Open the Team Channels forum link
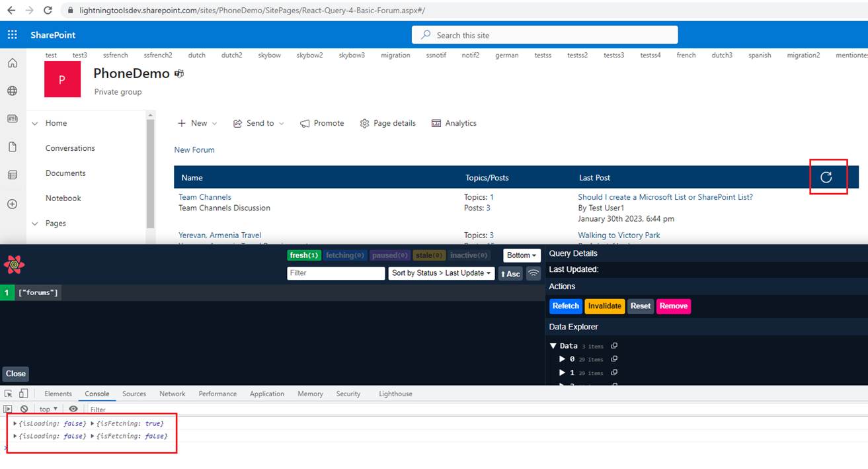 click(205, 197)
